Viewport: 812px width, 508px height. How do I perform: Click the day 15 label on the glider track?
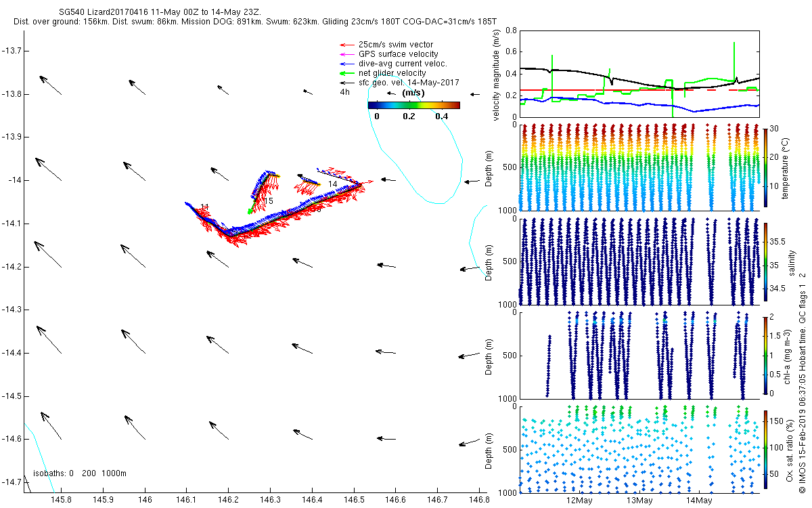[268, 201]
